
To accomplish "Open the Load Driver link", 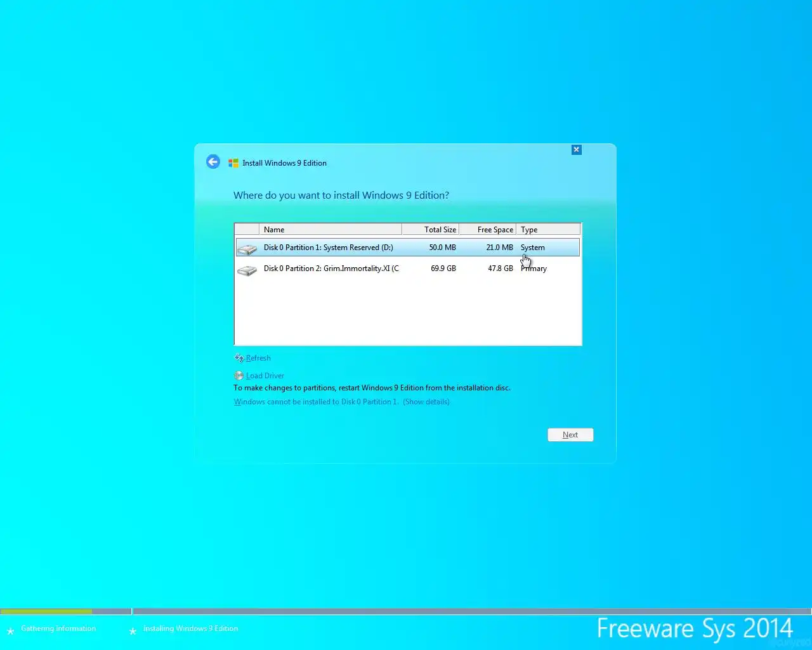I will click(265, 376).
